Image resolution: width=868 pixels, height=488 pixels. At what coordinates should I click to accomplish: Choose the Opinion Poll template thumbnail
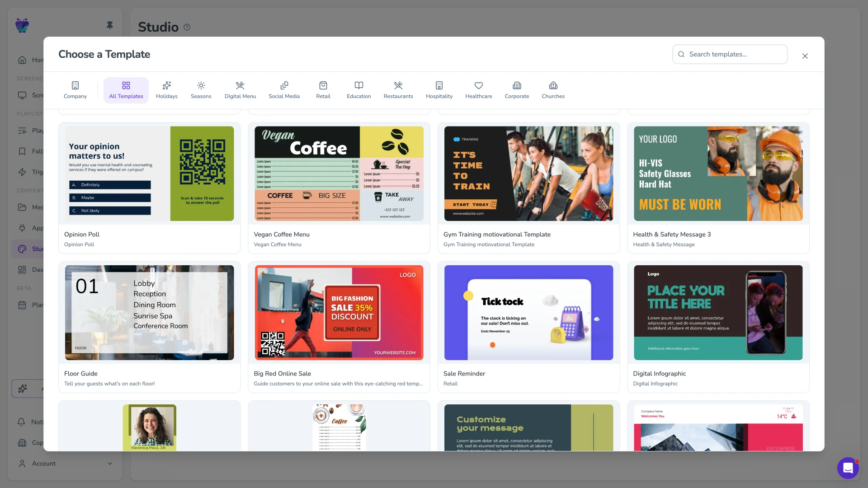point(149,174)
